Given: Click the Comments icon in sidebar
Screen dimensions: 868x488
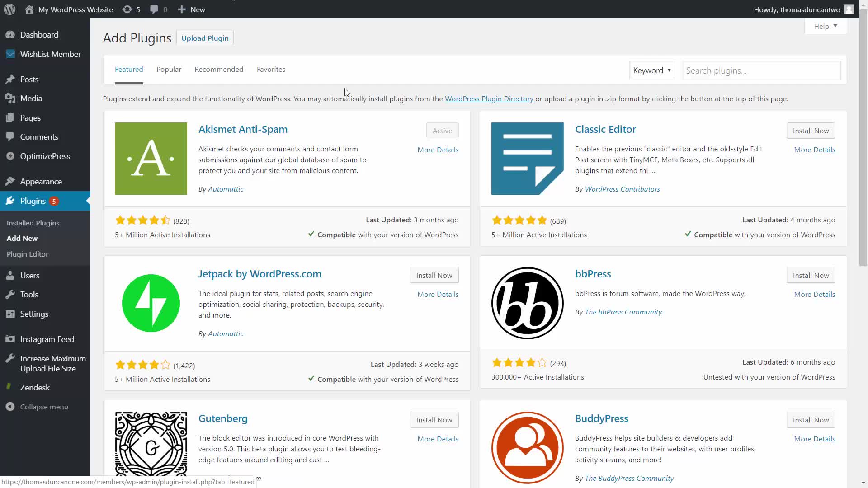Looking at the screenshot, I should [10, 137].
